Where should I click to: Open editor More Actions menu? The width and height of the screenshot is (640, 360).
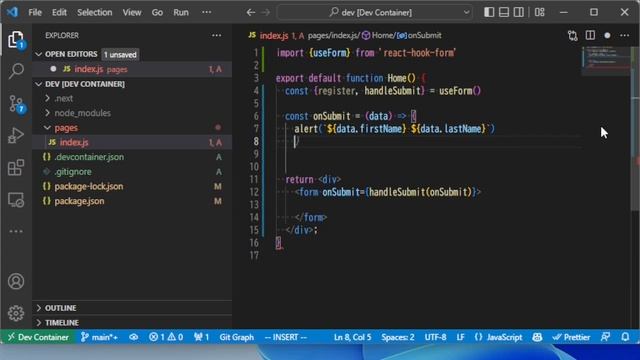point(624,36)
